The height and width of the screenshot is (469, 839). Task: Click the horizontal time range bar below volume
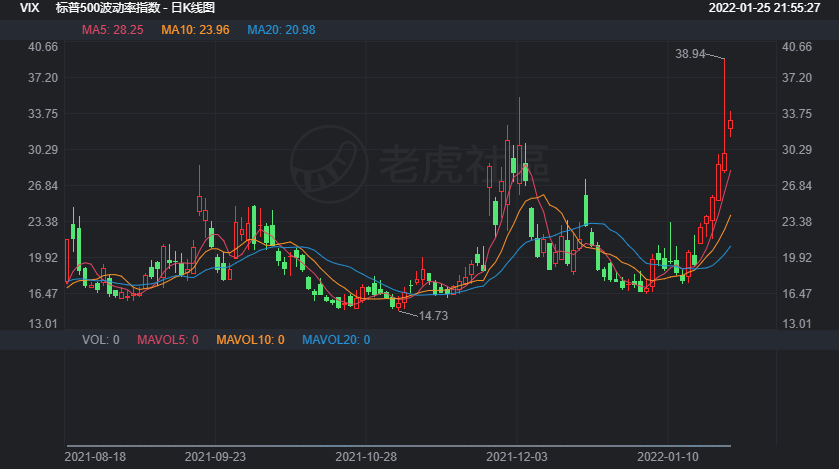coord(399,445)
